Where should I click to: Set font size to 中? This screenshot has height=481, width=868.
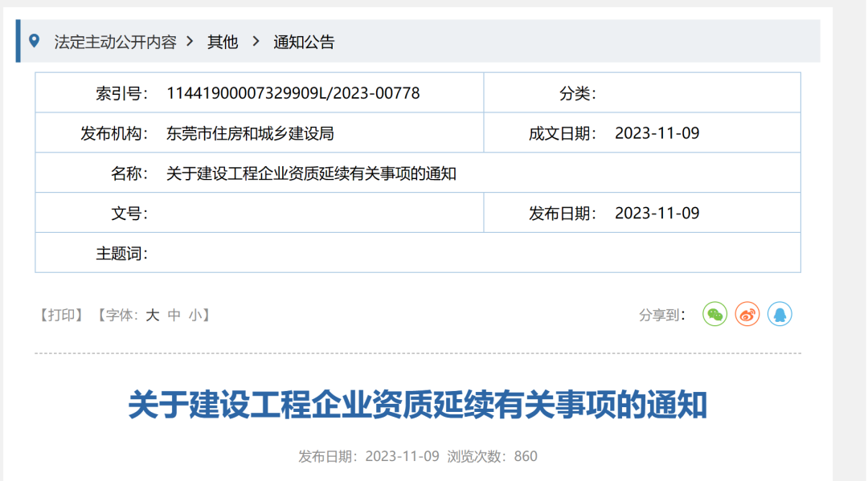[x=174, y=315]
